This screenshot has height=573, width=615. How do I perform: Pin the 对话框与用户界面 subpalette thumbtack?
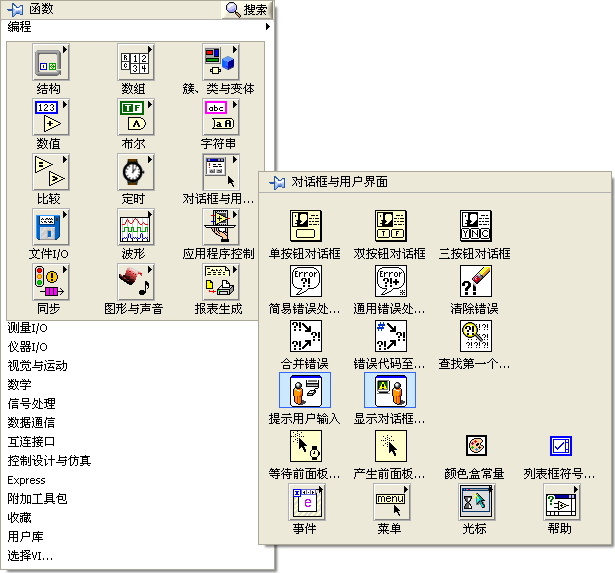pyautogui.click(x=278, y=183)
